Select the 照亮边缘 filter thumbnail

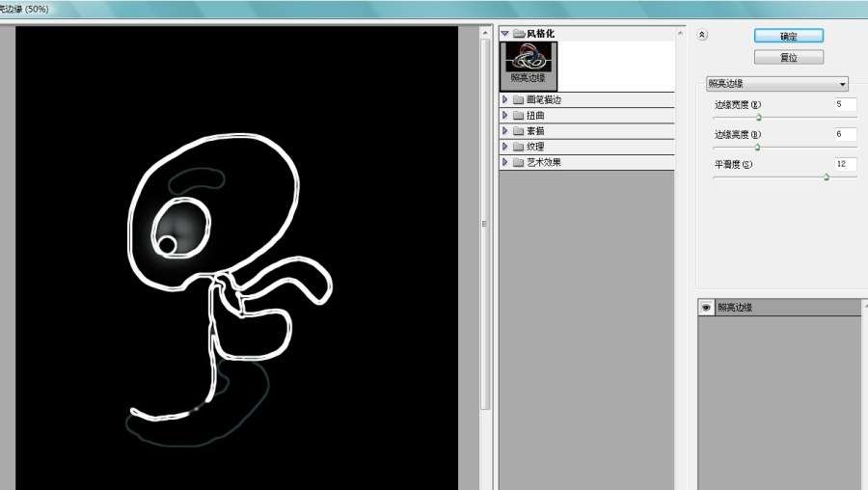pyautogui.click(x=529, y=66)
